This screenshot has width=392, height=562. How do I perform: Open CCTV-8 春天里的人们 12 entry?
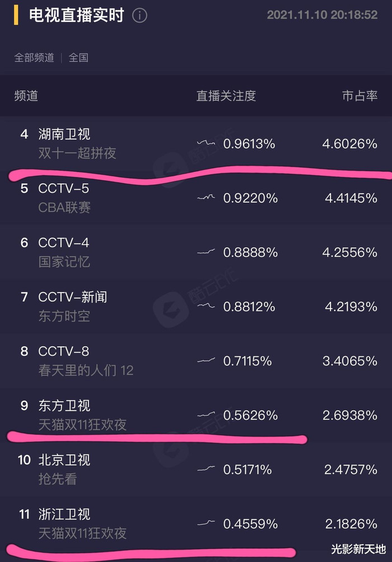196,361
